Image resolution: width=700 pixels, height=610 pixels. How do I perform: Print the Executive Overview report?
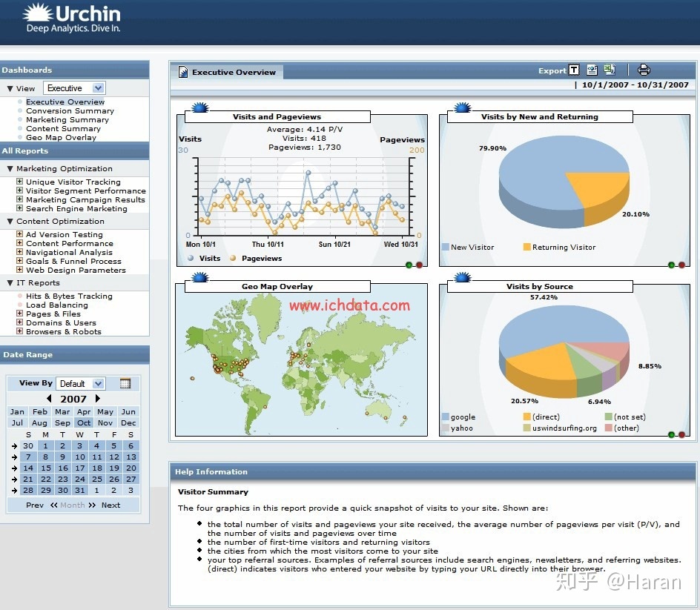[644, 70]
